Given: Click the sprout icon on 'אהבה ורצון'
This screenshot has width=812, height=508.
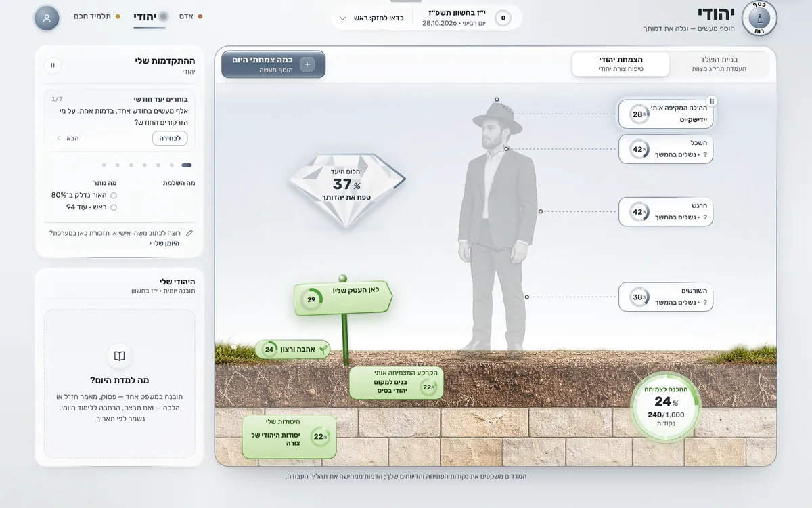Looking at the screenshot, I should 323,350.
